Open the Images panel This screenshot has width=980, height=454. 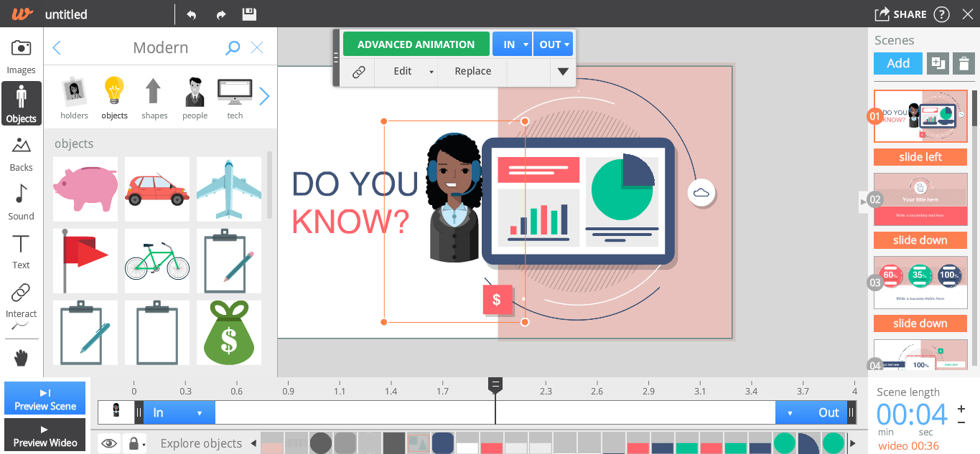[21, 55]
